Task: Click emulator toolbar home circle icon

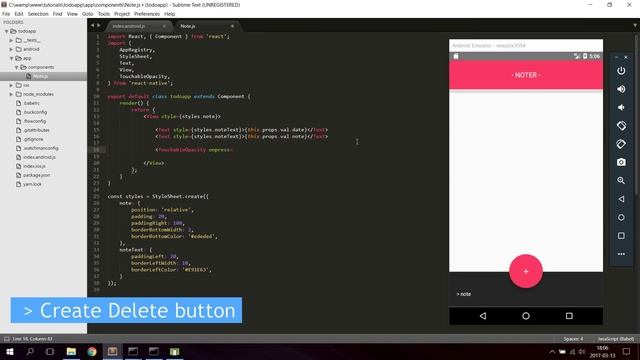Action: pos(621,218)
